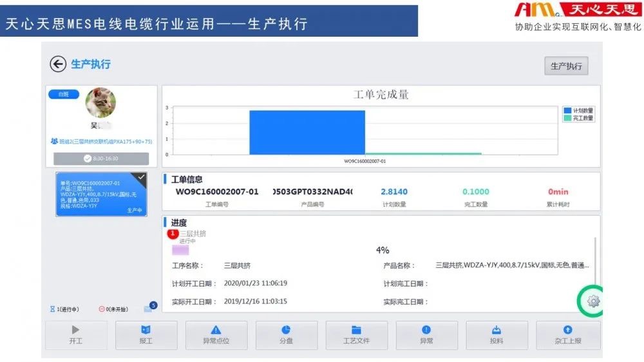
Task: Click the planned start date 2020/01/23 11:06:19
Action: pos(256,283)
